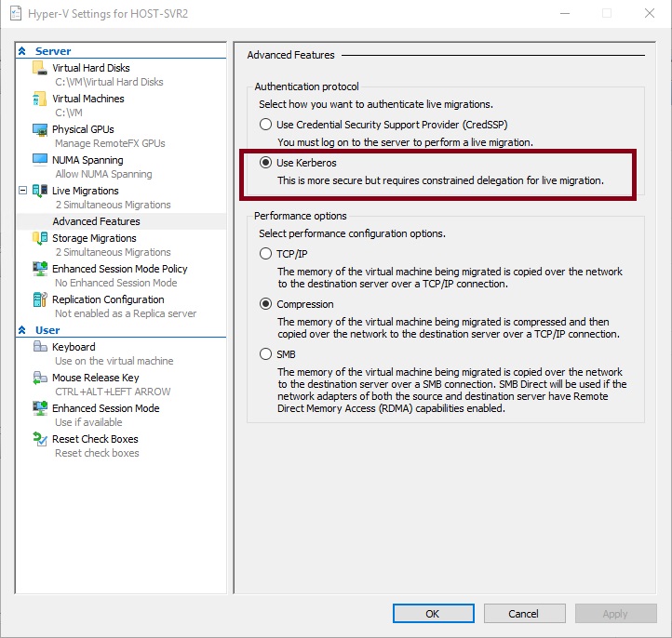672x638 pixels.
Task: Click the NUMA Spanning icon
Action: tap(39, 160)
